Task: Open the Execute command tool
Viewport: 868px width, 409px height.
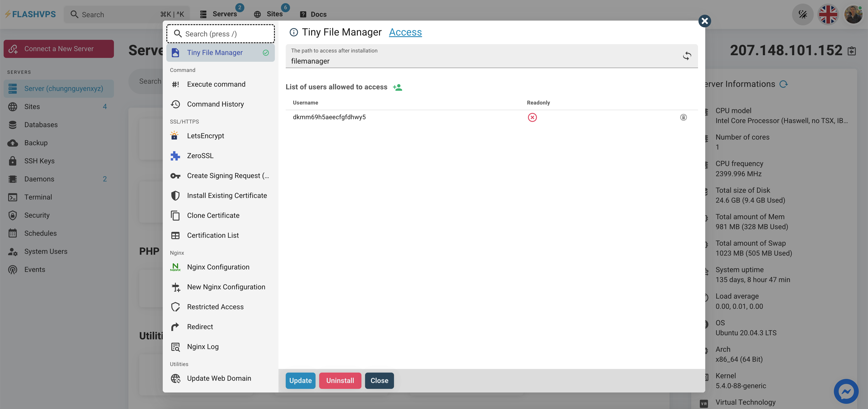Action: pos(216,84)
